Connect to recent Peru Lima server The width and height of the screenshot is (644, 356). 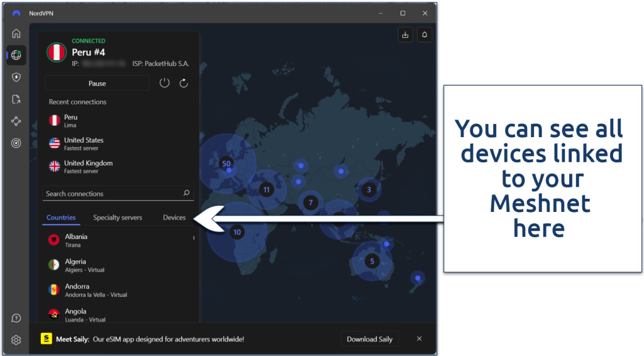point(118,121)
